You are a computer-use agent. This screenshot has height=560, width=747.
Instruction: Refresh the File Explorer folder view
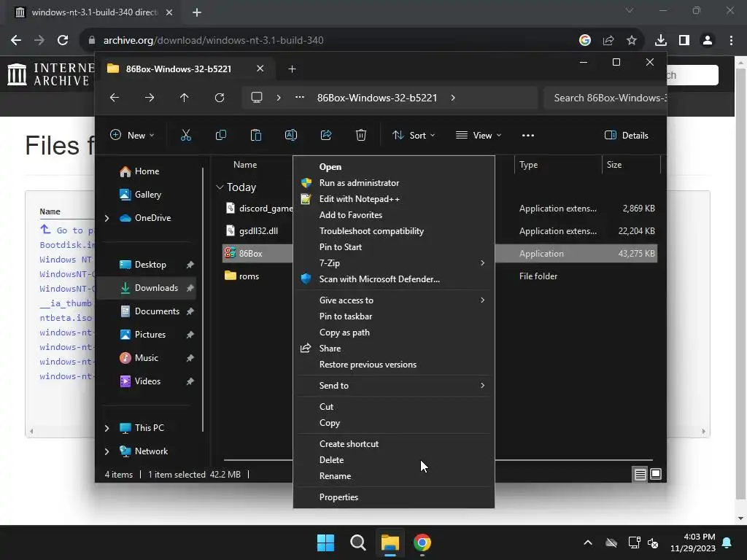[x=219, y=98]
